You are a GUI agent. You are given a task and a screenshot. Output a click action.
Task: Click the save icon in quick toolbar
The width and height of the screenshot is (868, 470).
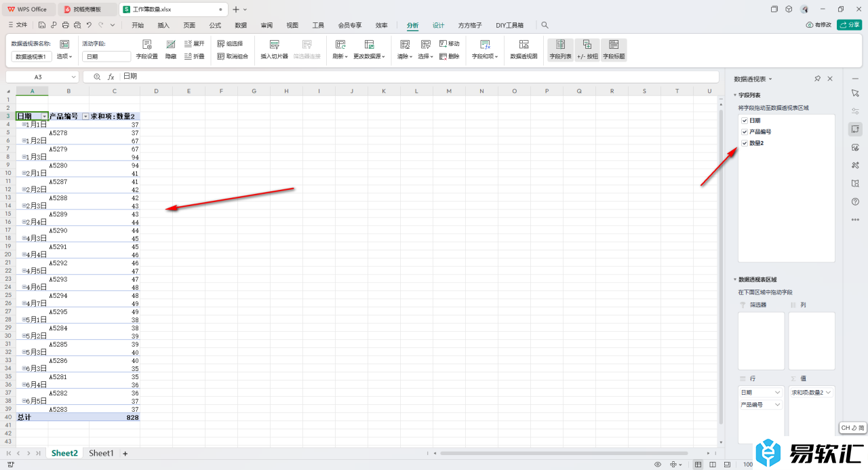click(42, 25)
